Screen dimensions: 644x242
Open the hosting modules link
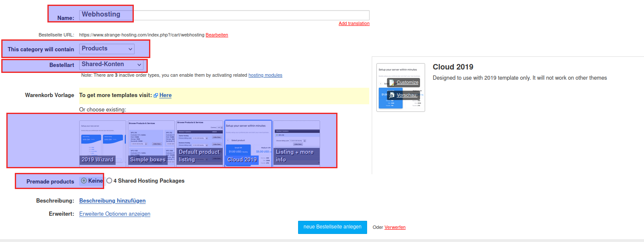(265, 75)
